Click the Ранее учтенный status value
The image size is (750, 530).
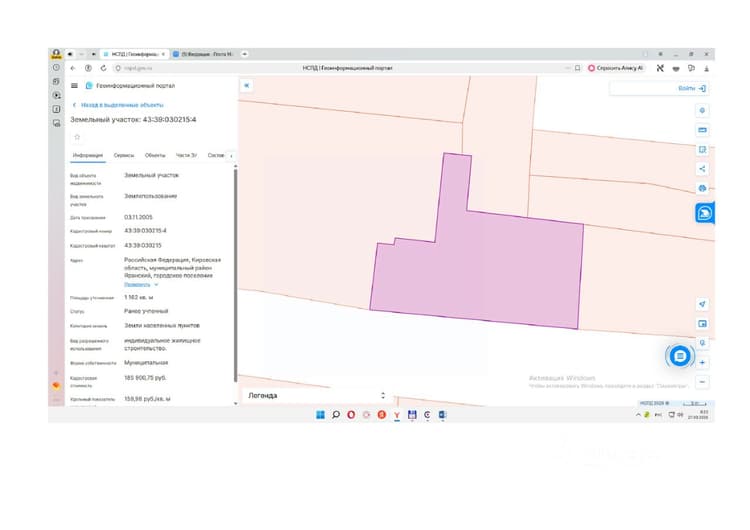click(x=146, y=311)
